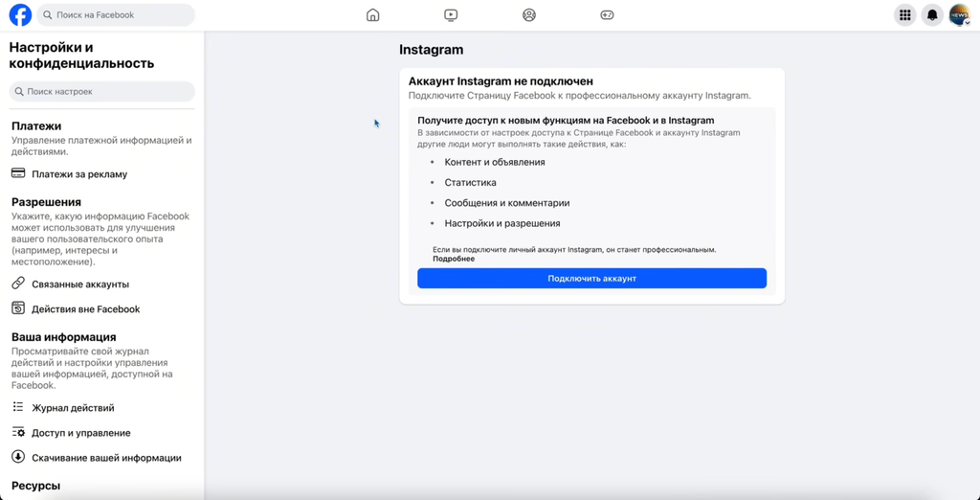Focus the Поиск на Facebook search field

pyautogui.click(x=116, y=15)
